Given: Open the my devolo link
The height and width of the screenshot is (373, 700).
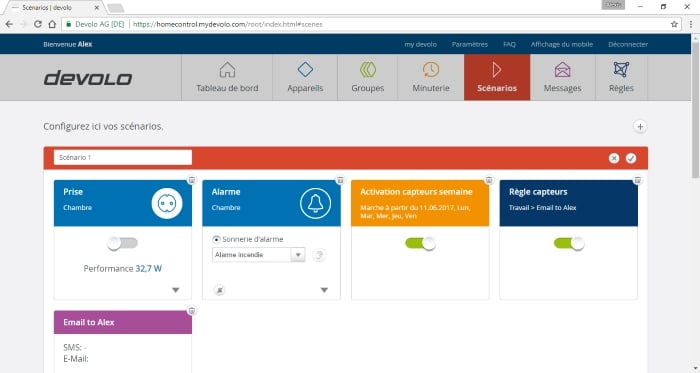Looking at the screenshot, I should click(x=421, y=44).
